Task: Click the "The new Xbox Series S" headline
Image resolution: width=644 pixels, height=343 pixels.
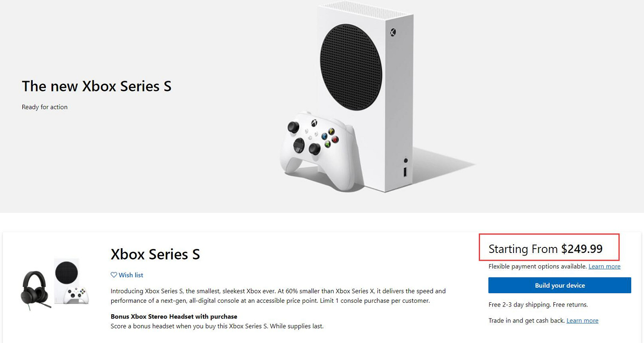Action: click(97, 86)
